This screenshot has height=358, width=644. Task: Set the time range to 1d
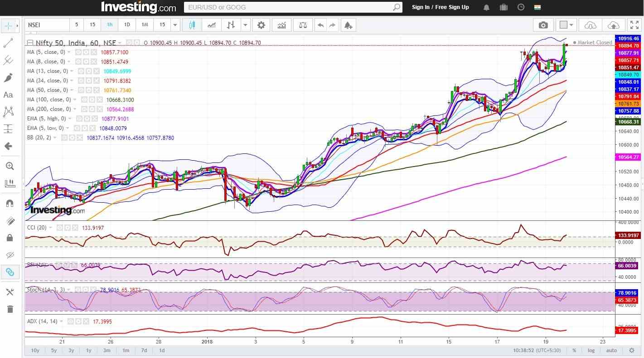point(161,350)
